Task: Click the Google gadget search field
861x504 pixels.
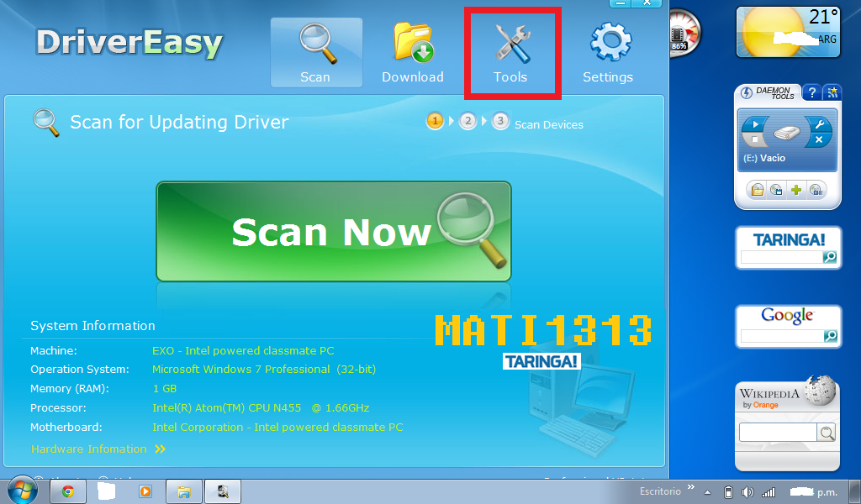Action: click(781, 336)
